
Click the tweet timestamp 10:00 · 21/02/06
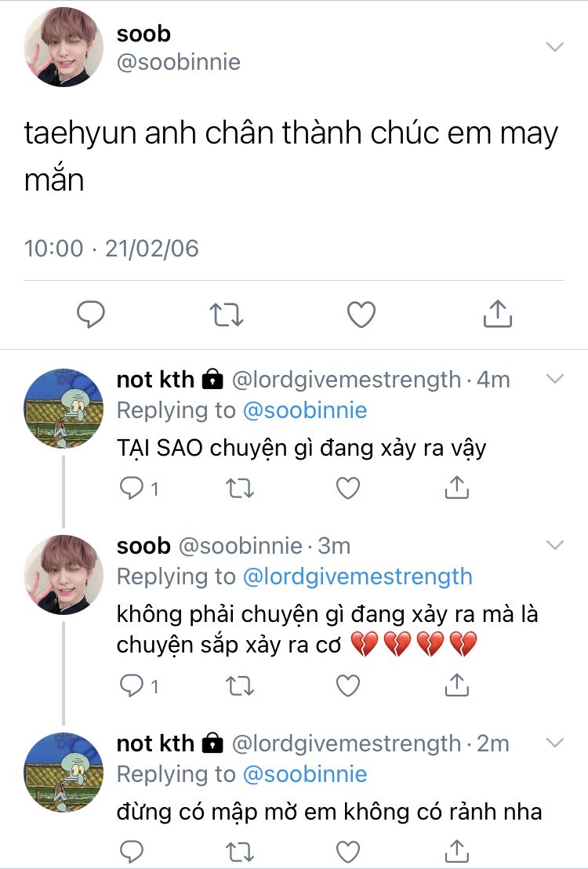pyautogui.click(x=111, y=249)
